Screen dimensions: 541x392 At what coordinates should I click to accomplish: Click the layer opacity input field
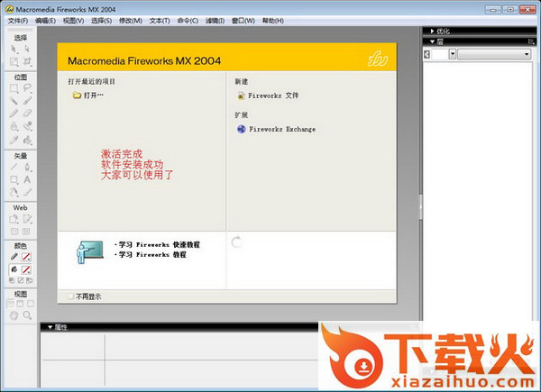(x=440, y=54)
